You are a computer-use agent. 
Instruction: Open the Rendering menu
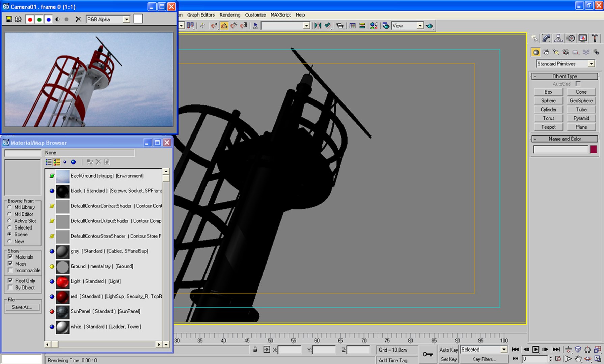point(230,15)
